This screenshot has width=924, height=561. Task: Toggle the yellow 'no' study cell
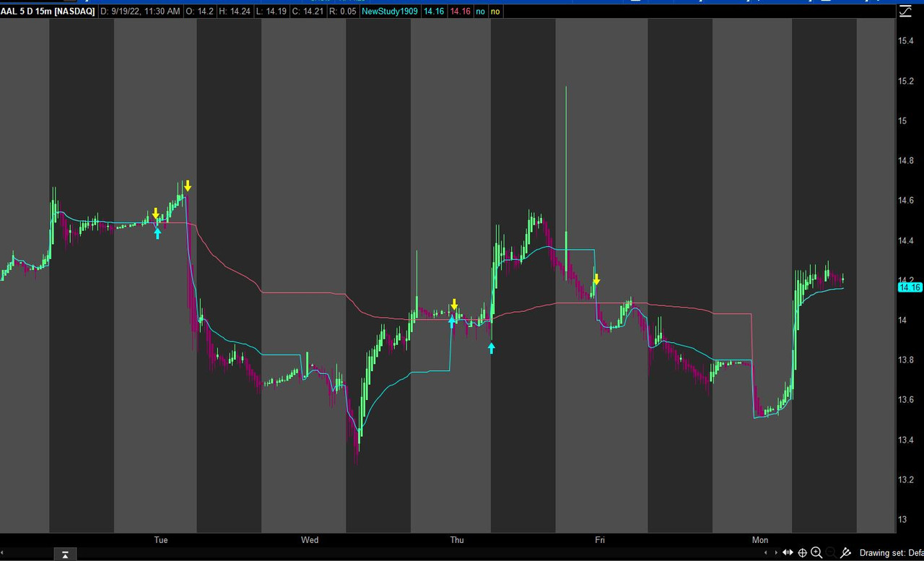495,11
